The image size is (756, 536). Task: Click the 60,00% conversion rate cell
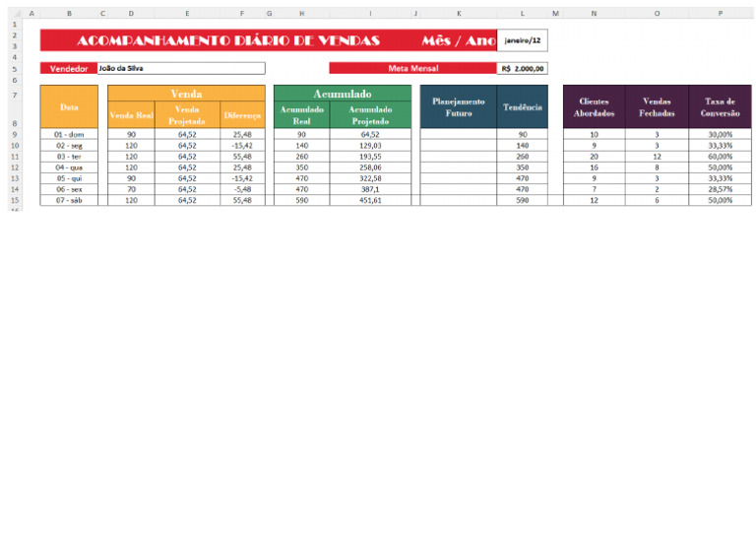720,157
